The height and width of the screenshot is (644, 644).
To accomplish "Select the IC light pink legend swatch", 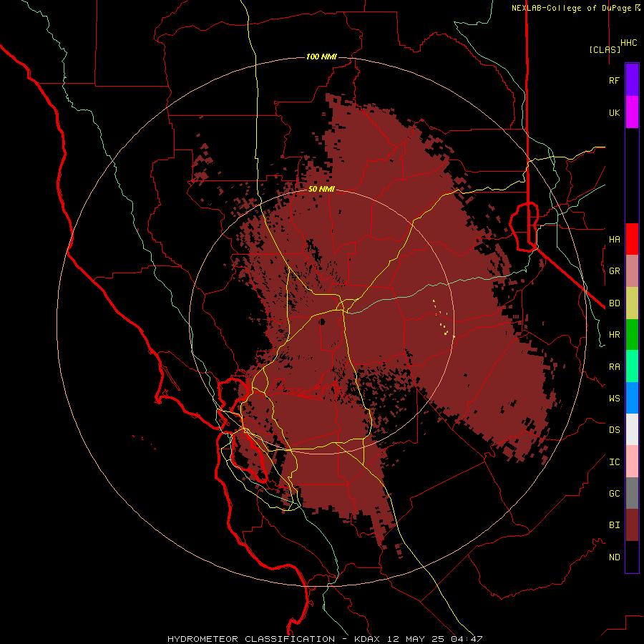I will 632,462.
